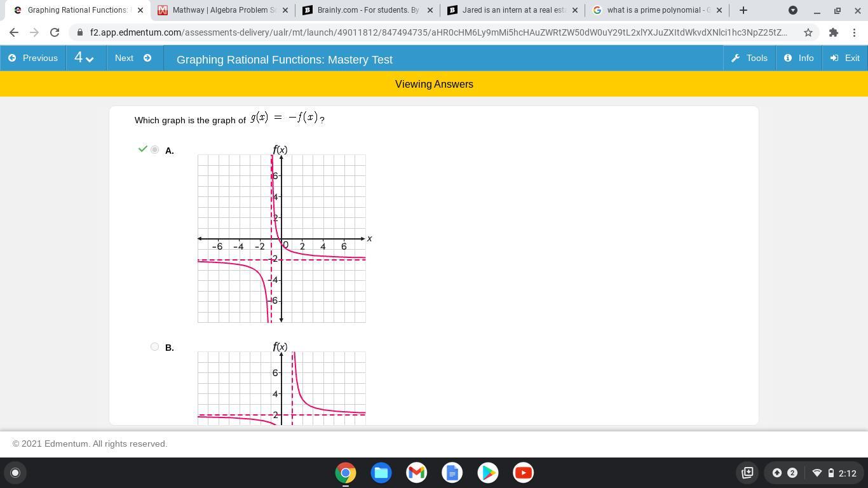The width and height of the screenshot is (868, 488).
Task: Click the site lock icon in address bar
Action: [79, 32]
